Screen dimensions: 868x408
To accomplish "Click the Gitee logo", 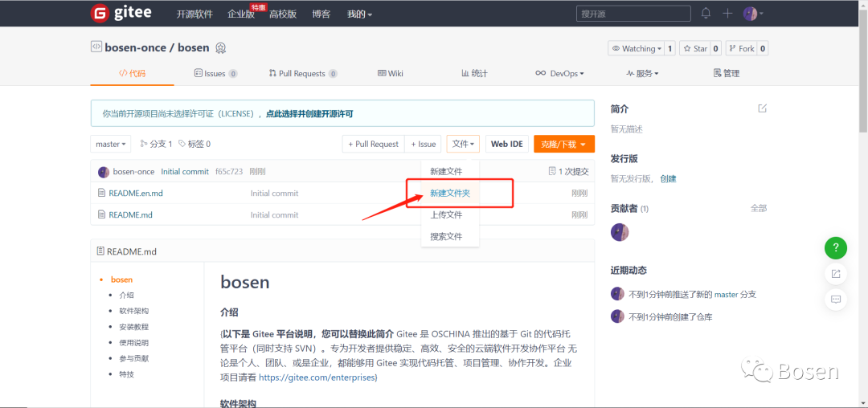I will (x=121, y=14).
